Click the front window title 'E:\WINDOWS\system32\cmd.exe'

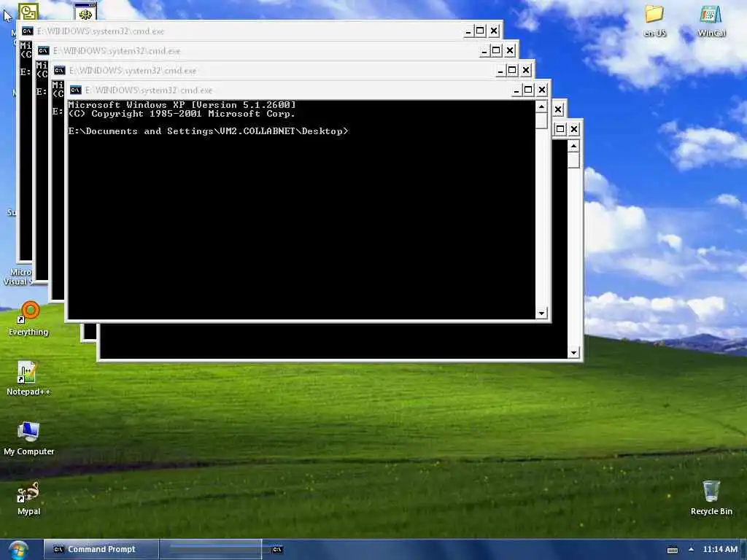click(x=149, y=90)
